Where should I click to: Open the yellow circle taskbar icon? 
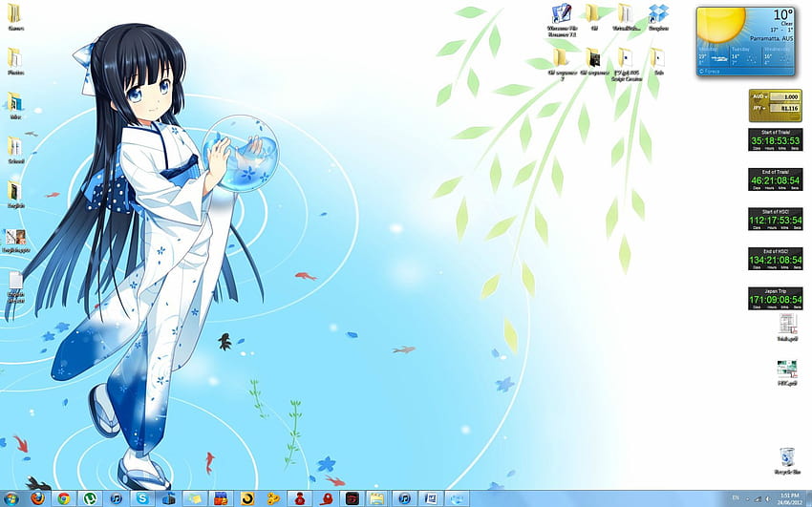click(x=247, y=498)
